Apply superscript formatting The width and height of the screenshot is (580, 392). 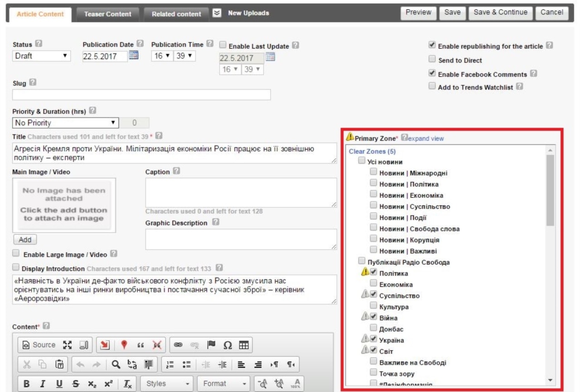pos(108,384)
